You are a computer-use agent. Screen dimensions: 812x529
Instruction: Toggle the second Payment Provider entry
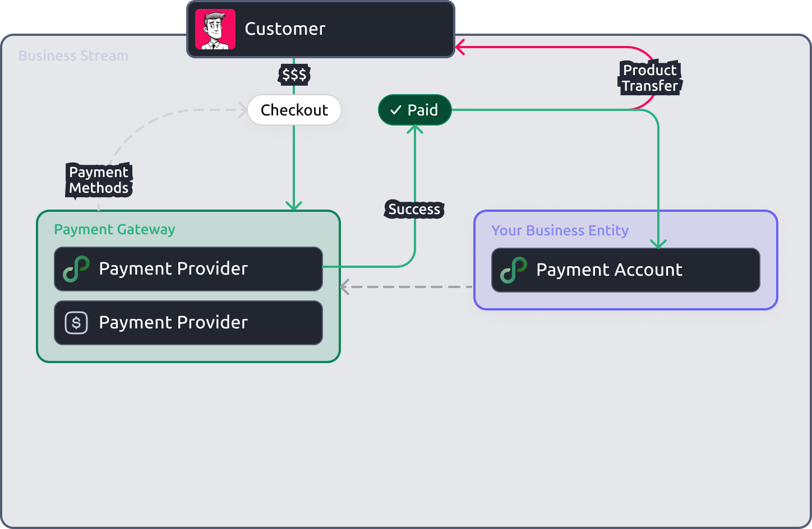coord(188,323)
